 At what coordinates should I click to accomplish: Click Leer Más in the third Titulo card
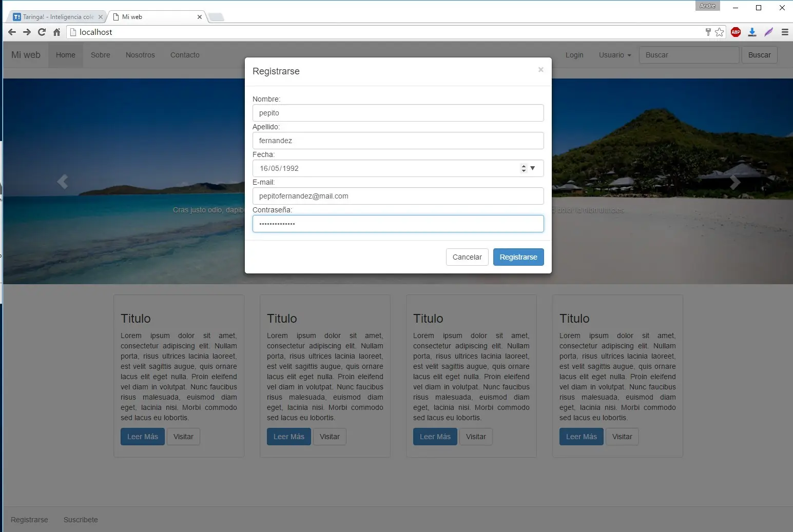(435, 437)
